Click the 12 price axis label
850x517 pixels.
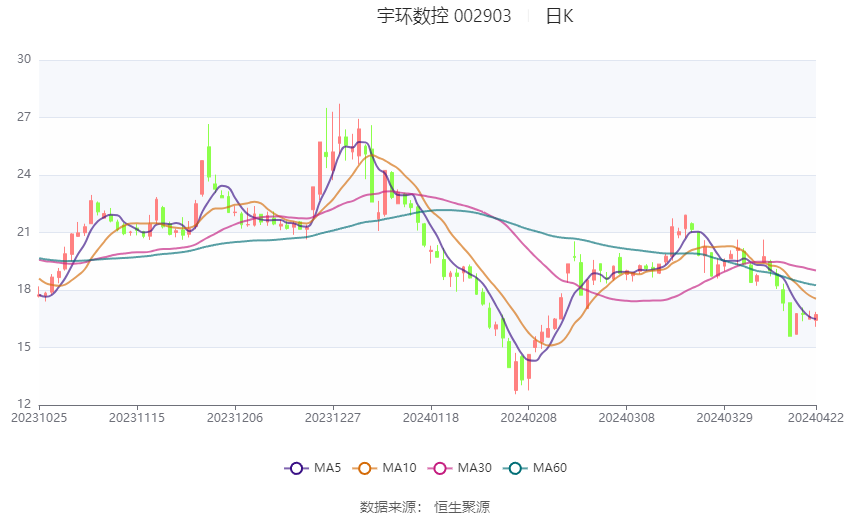pos(24,404)
